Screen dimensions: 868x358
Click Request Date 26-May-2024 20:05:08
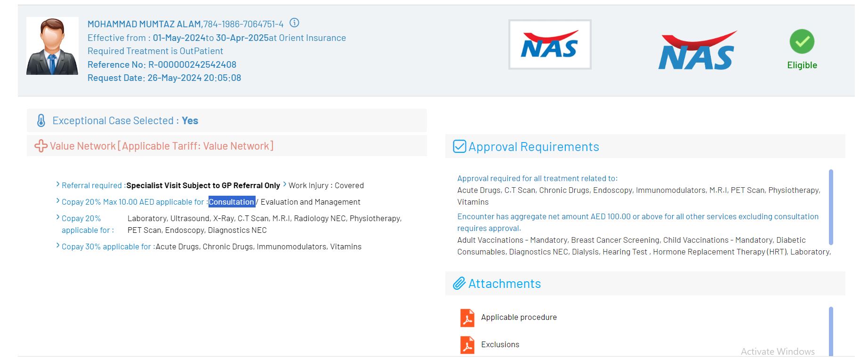coord(164,78)
